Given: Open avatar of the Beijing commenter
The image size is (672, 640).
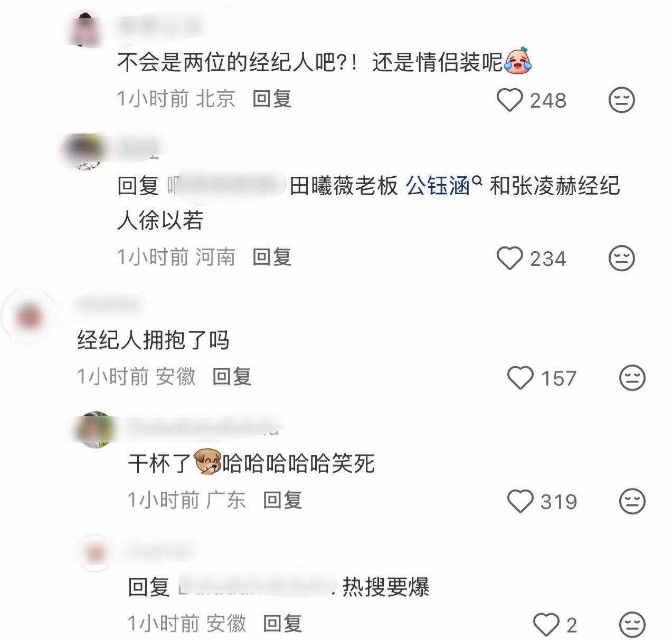Looking at the screenshot, I should (86, 27).
